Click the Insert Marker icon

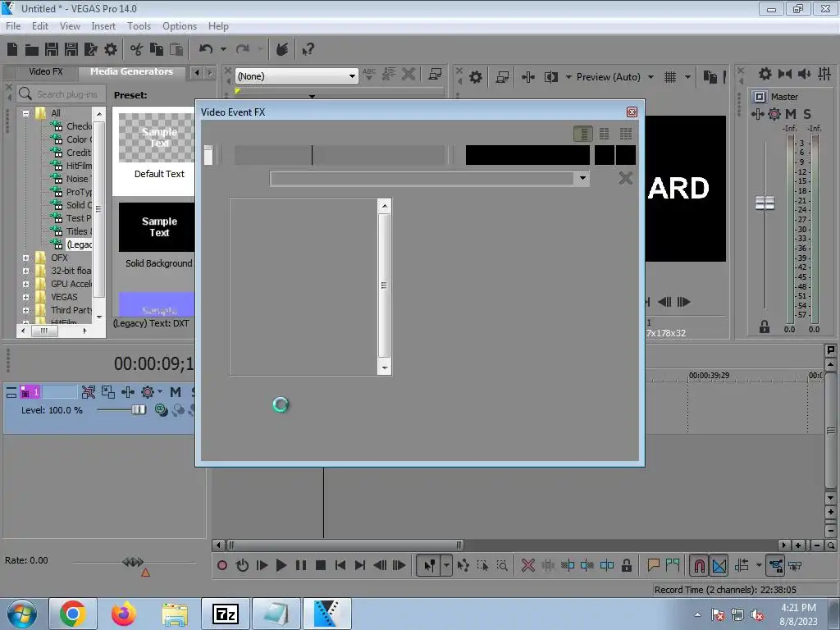coord(652,565)
